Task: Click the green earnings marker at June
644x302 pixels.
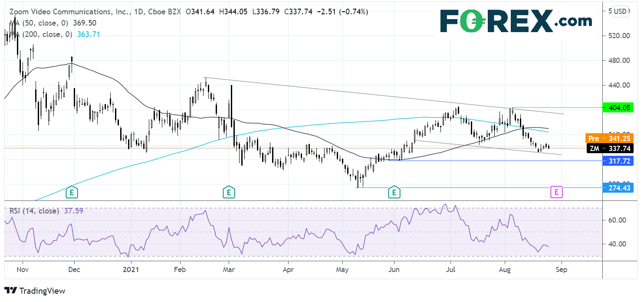Action: click(x=394, y=192)
